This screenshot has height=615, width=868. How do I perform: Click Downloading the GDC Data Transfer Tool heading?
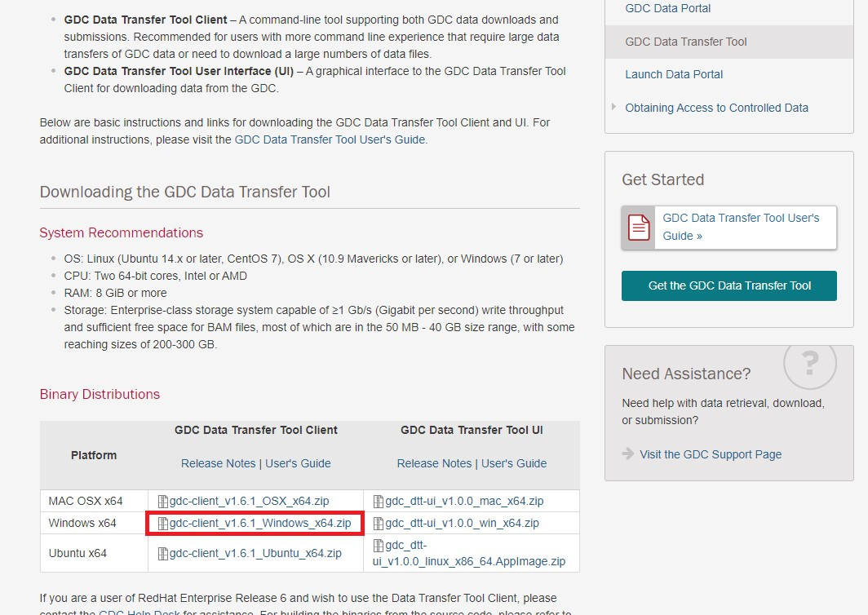pos(185,192)
